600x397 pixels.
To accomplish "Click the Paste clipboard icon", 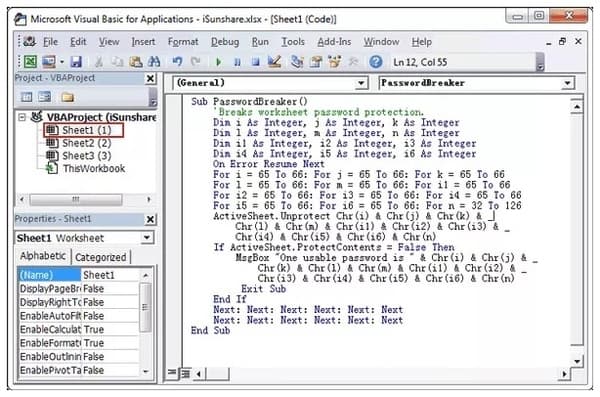I will [136, 61].
